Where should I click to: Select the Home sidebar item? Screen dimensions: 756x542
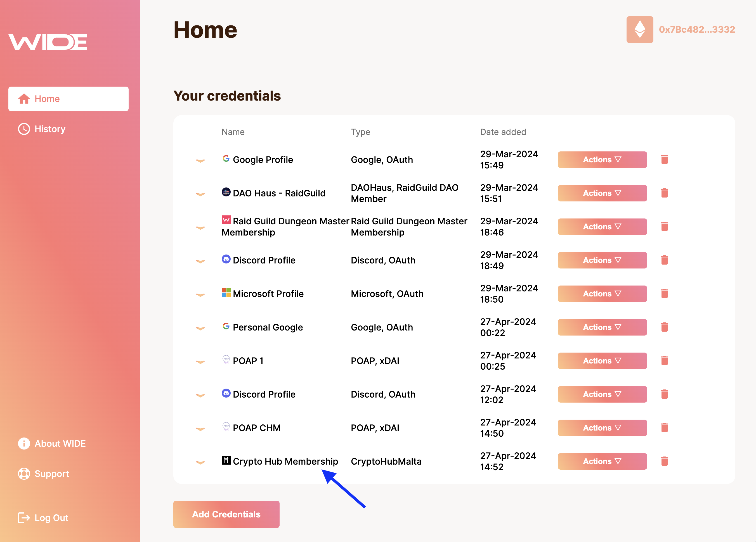[68, 99]
